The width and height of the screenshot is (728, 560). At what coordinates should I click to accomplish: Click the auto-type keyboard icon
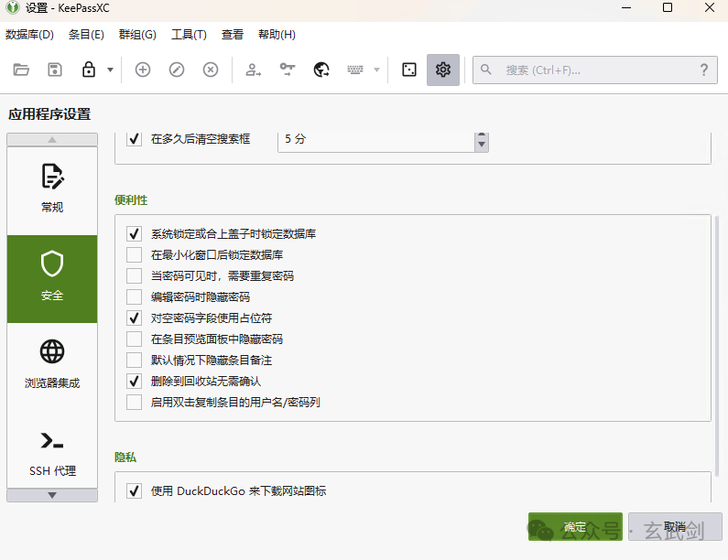pyautogui.click(x=355, y=70)
